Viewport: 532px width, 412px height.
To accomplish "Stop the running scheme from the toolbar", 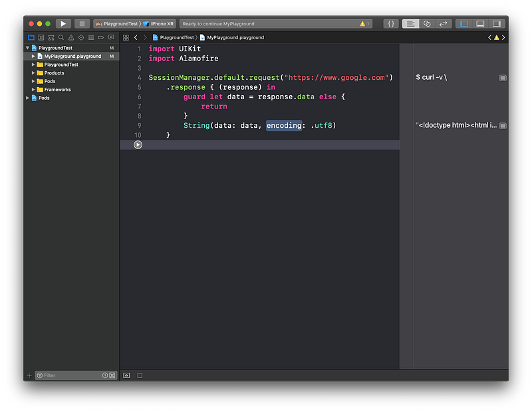I will click(82, 24).
